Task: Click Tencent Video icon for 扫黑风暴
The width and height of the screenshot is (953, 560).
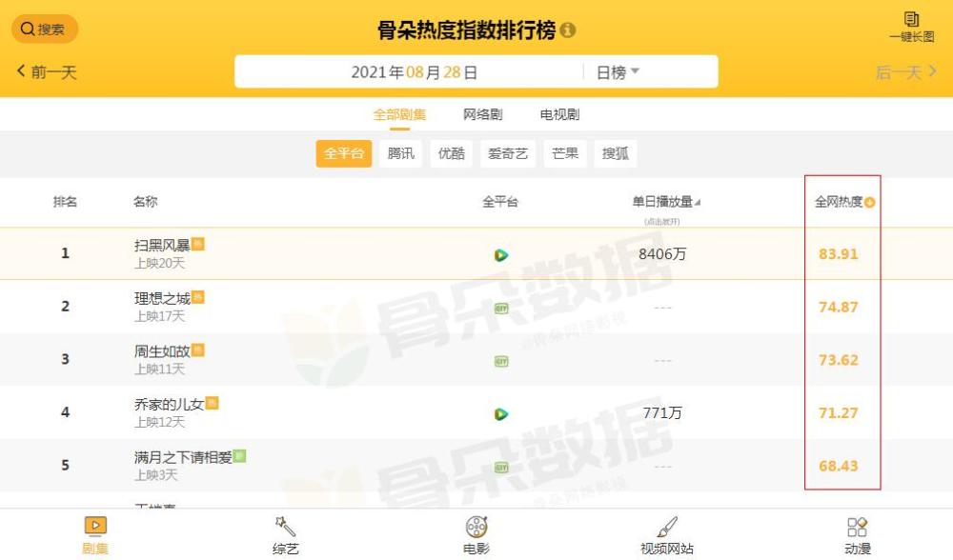Action: click(x=501, y=255)
